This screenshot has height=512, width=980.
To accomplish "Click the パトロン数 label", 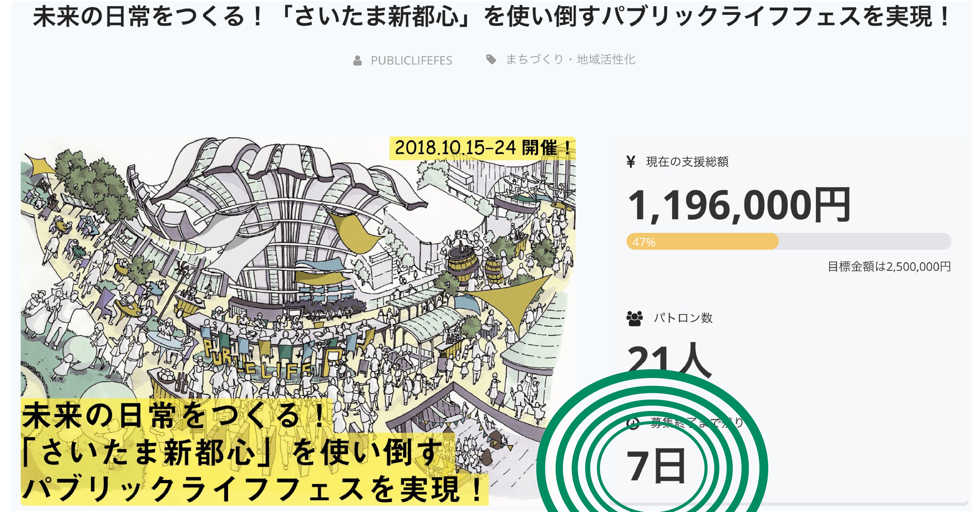I will point(683,318).
